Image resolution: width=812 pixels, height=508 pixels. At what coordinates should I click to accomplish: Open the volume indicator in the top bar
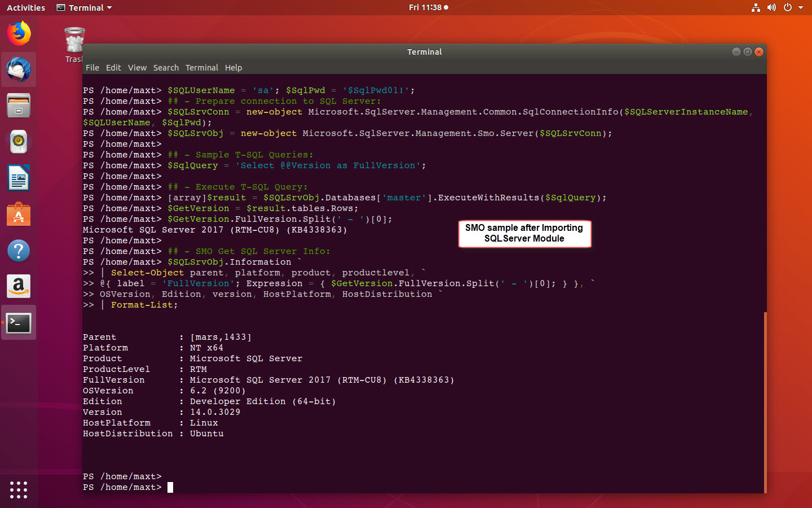[771, 7]
